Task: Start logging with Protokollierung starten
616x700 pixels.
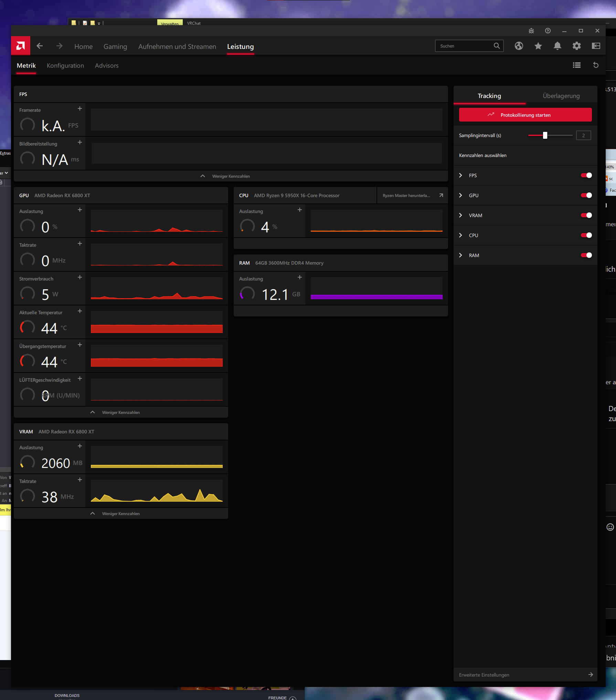Action: (525, 115)
